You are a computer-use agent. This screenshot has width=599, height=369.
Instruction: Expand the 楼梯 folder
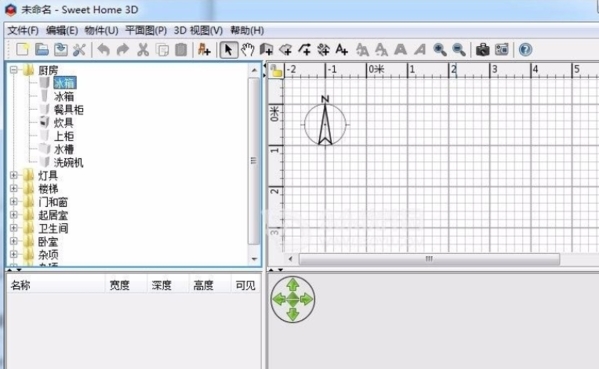14,189
